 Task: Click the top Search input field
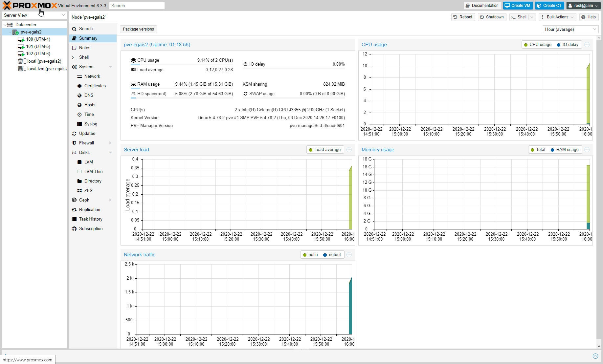(137, 6)
